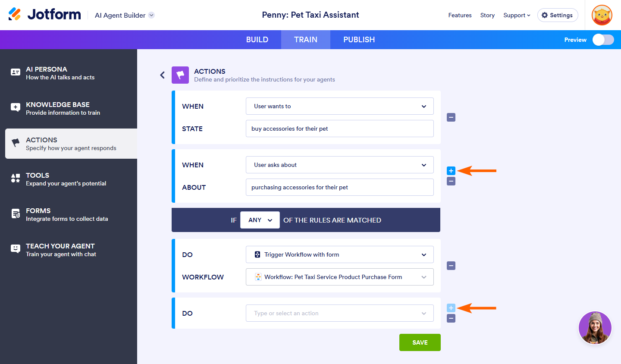Open the chat assistant avatar

coord(595,328)
